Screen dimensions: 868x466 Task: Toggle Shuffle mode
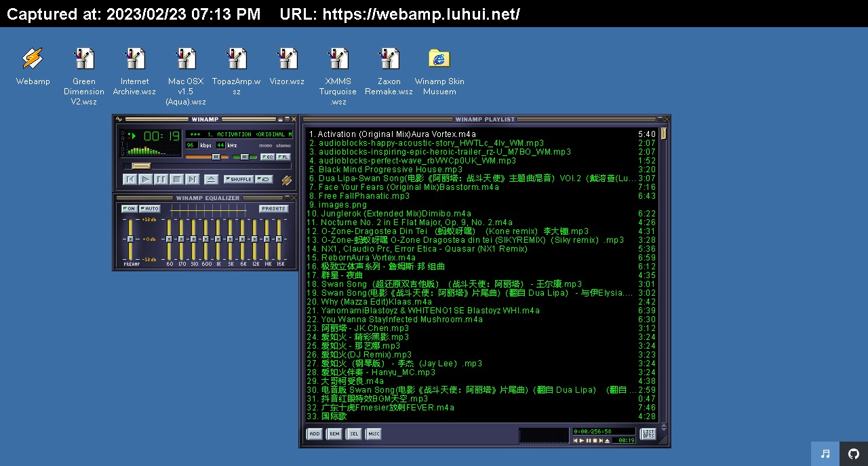pyautogui.click(x=239, y=179)
